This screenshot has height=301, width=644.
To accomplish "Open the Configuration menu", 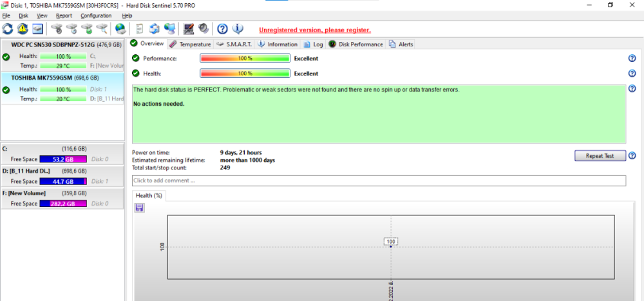I will [96, 15].
